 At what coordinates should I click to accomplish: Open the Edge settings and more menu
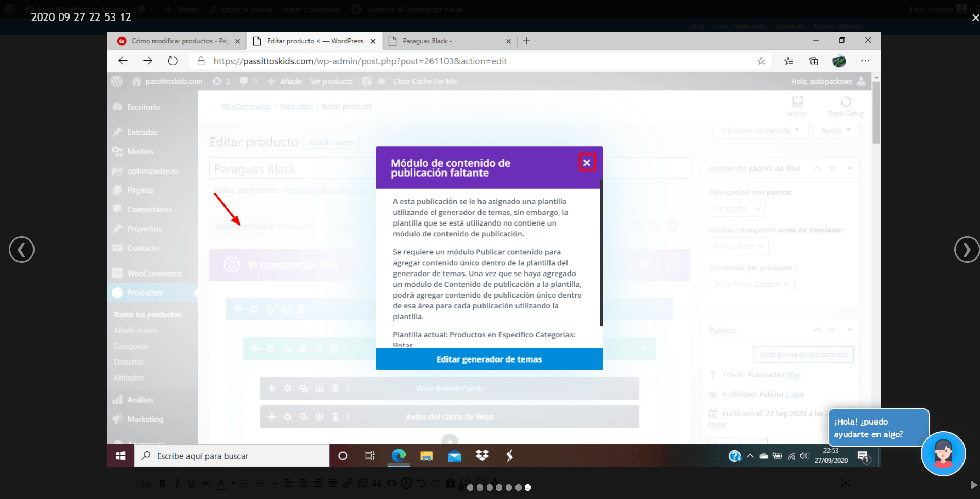pyautogui.click(x=865, y=61)
